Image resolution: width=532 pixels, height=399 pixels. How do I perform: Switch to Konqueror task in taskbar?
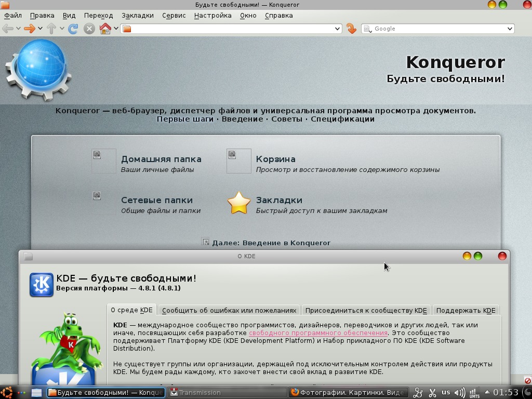[x=106, y=393]
